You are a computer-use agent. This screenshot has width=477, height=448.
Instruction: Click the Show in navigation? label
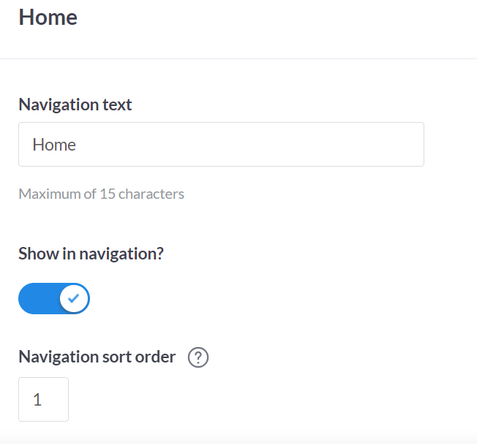tap(91, 254)
